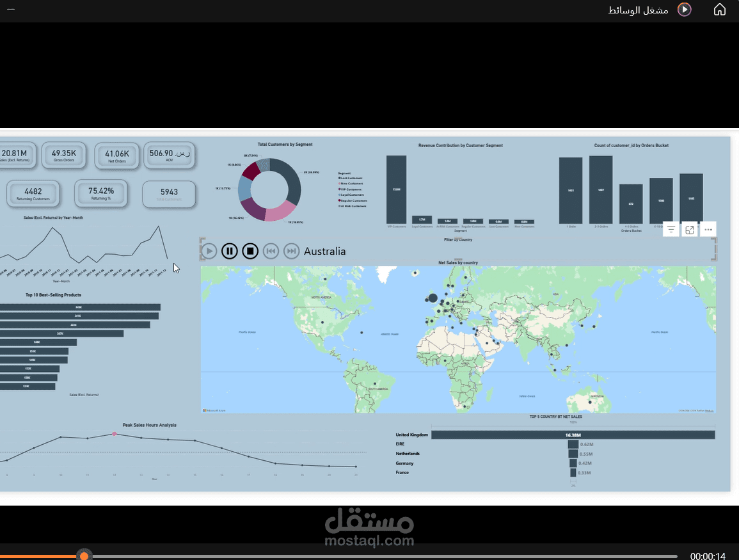
Task: Select New Customers in donut legend
Action: point(351,184)
